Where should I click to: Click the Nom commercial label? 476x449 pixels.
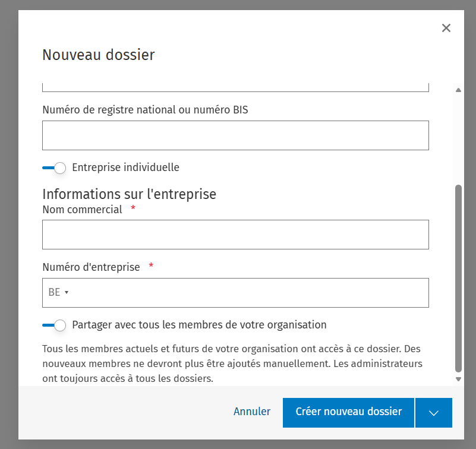pyautogui.click(x=82, y=209)
